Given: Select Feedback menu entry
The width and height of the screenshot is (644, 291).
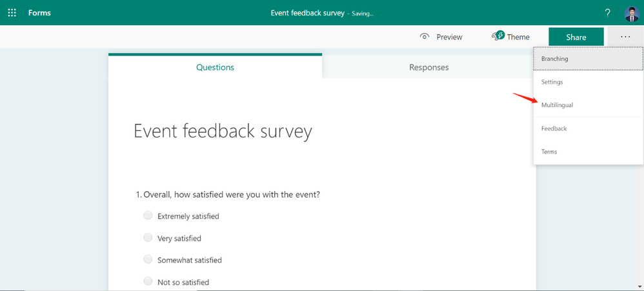Looking at the screenshot, I should [x=554, y=128].
